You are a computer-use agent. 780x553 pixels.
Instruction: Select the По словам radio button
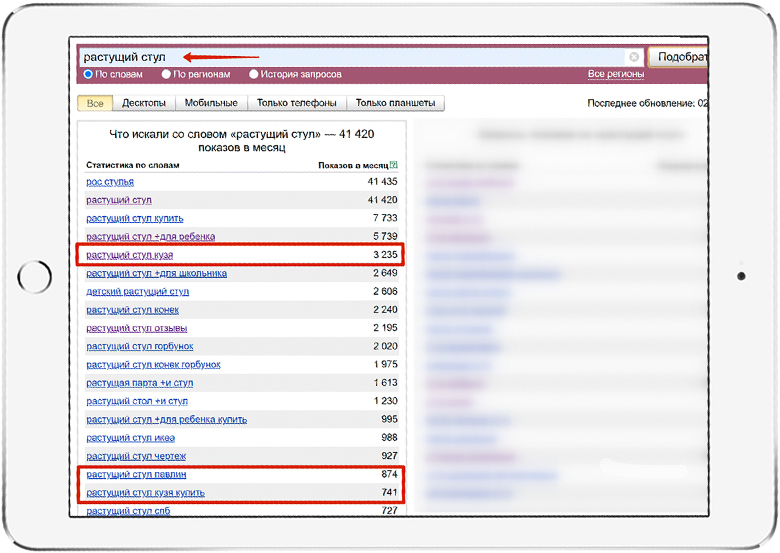(89, 74)
